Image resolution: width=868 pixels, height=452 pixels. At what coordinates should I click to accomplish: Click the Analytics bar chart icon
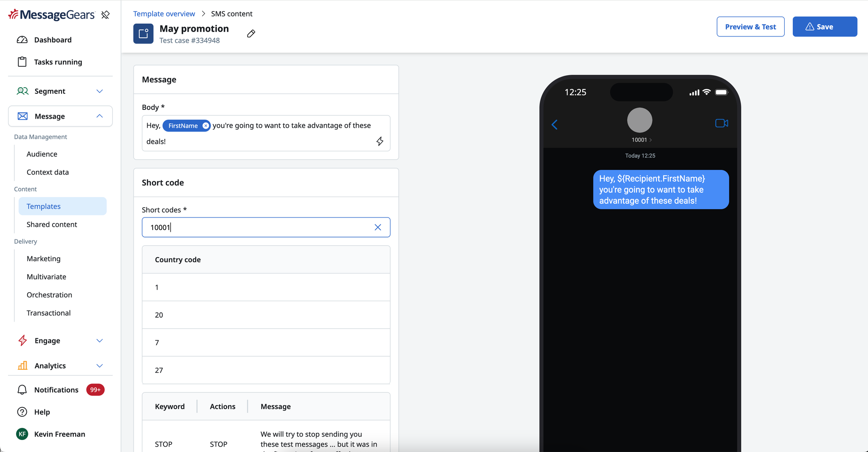[x=22, y=366]
